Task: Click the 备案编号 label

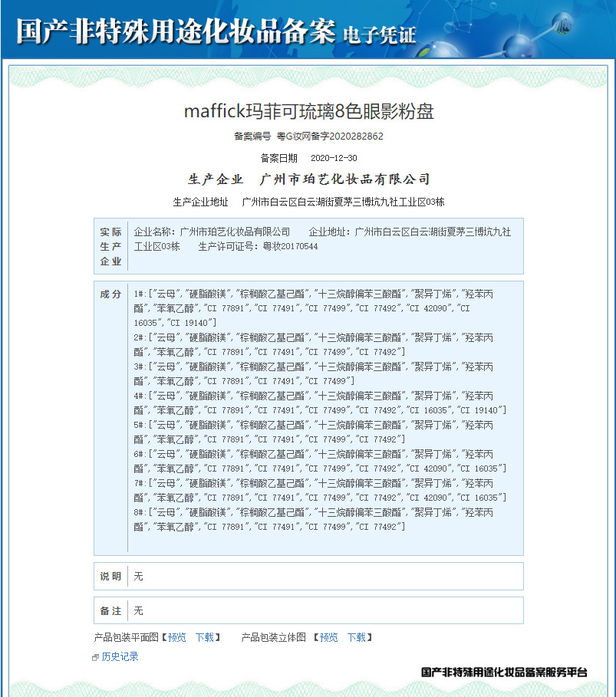Action: [x=252, y=136]
